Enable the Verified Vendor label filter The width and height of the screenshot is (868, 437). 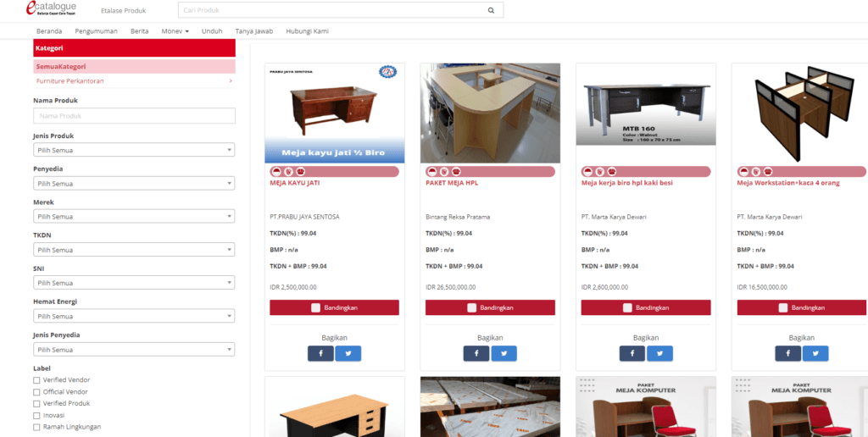(x=36, y=380)
